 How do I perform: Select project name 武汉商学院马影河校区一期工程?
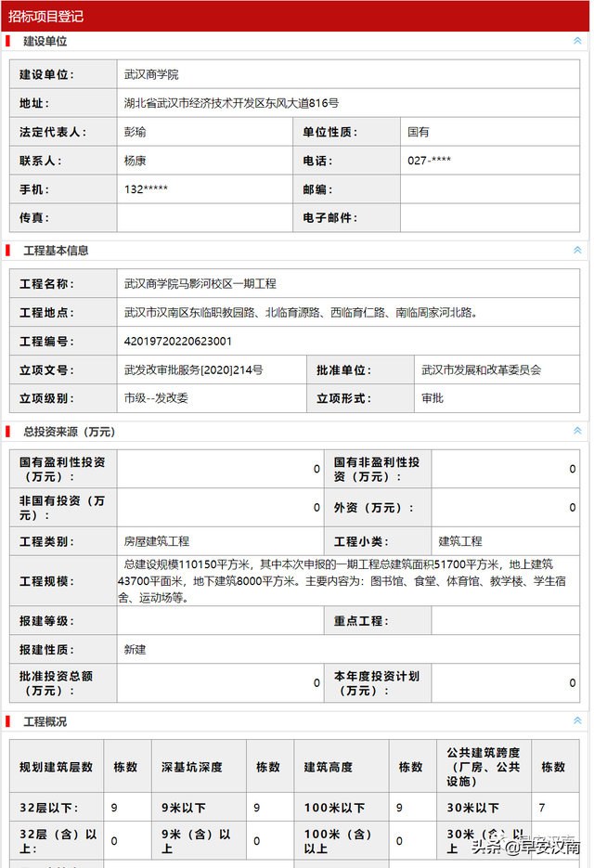200,284
